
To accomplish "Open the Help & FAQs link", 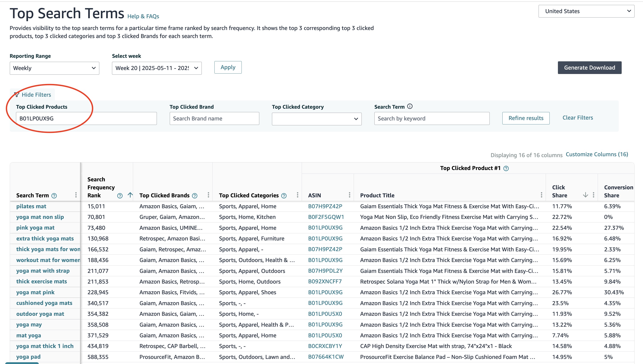I will [x=143, y=16].
